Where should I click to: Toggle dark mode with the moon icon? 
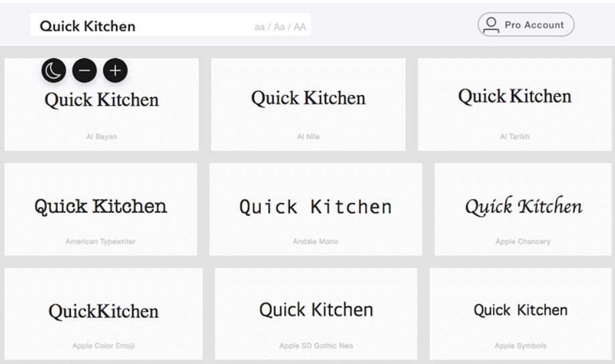(53, 70)
